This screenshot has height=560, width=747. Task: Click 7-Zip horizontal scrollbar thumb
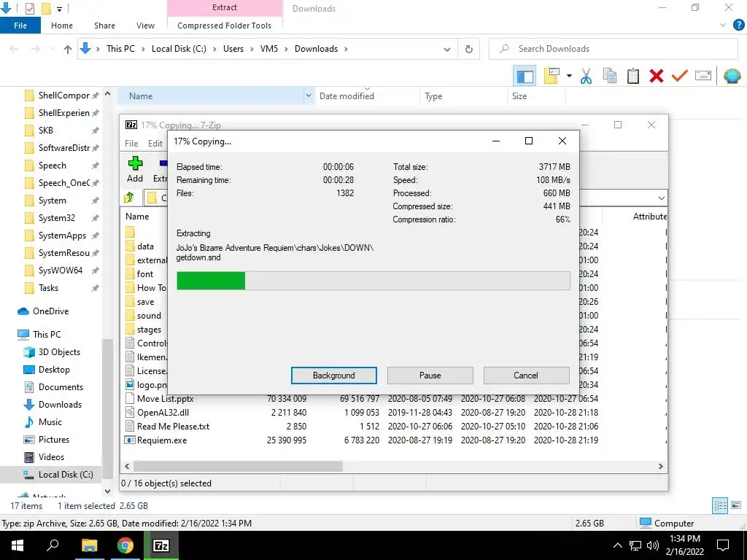238,466
